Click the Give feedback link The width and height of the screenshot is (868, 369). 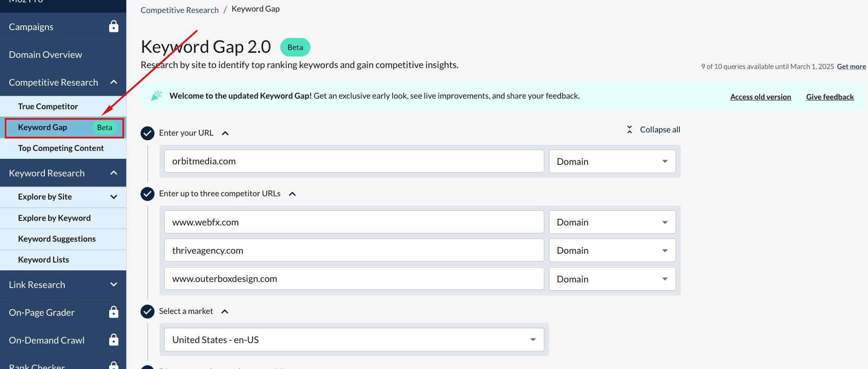pyautogui.click(x=830, y=97)
